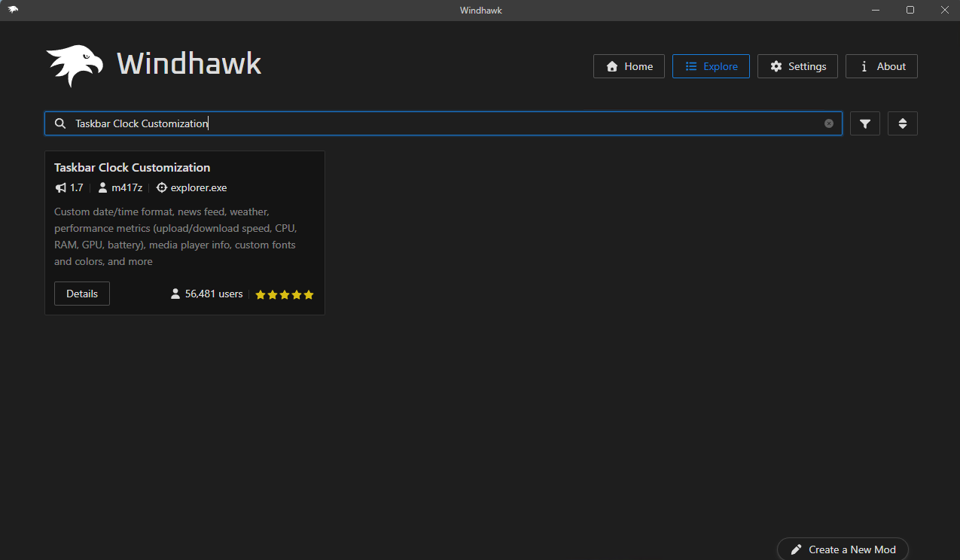Click the author person icon beside m417z
The width and height of the screenshot is (960, 560).
[103, 187]
